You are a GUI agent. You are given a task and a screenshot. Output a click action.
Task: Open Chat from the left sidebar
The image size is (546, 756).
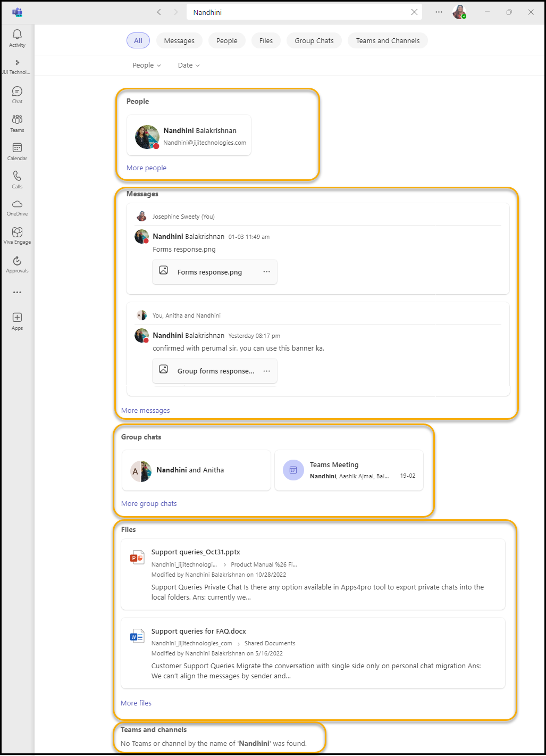[17, 95]
